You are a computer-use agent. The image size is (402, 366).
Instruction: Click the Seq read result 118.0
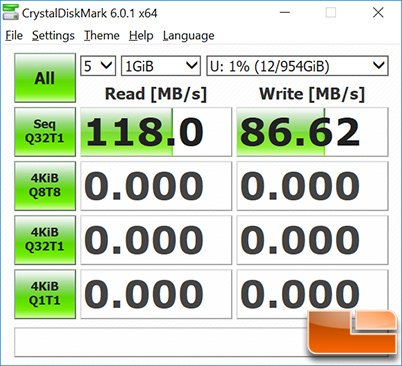[x=156, y=132]
